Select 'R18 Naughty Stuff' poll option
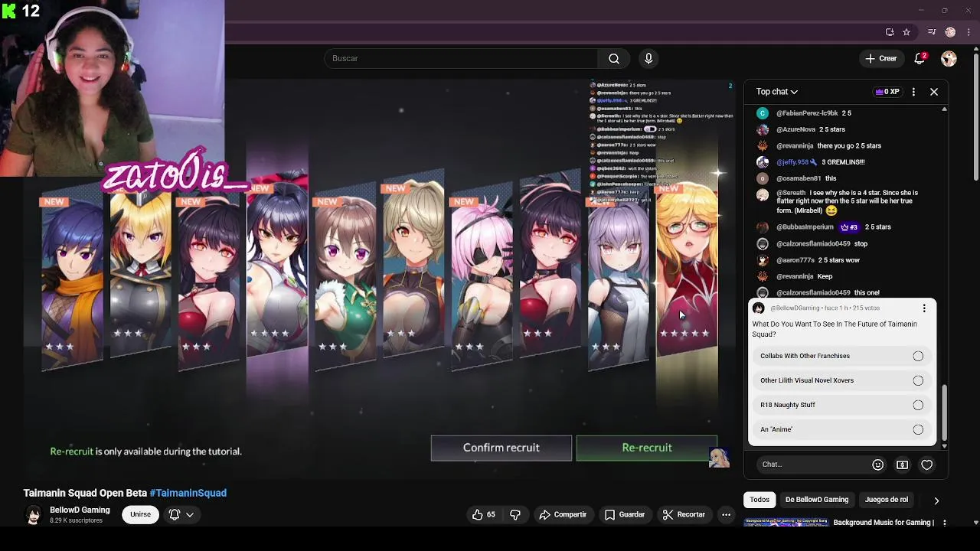 (x=841, y=405)
